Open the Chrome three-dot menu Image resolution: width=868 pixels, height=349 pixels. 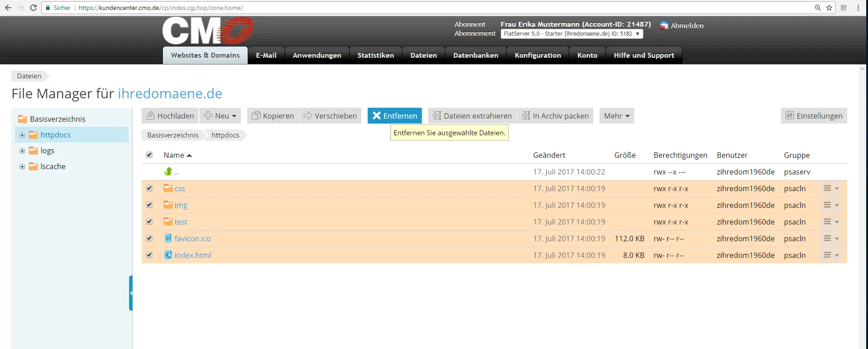coord(859,8)
